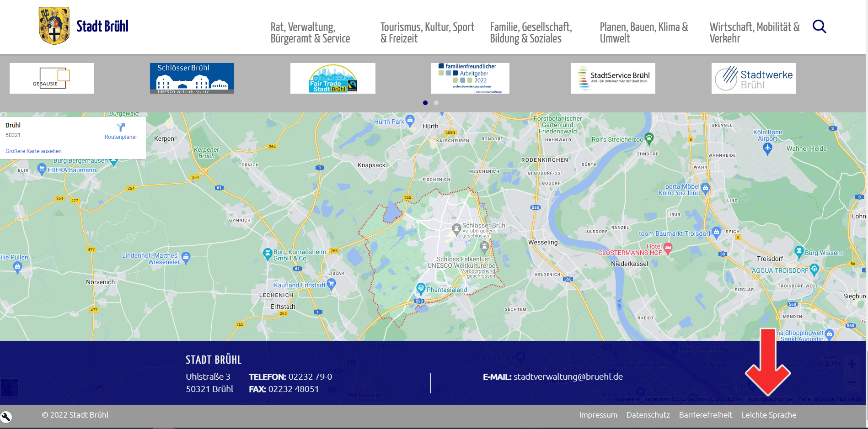Image resolution: width=868 pixels, height=429 pixels.
Task: Click the Burg Bergerhausen map marker
Action: 113,162
